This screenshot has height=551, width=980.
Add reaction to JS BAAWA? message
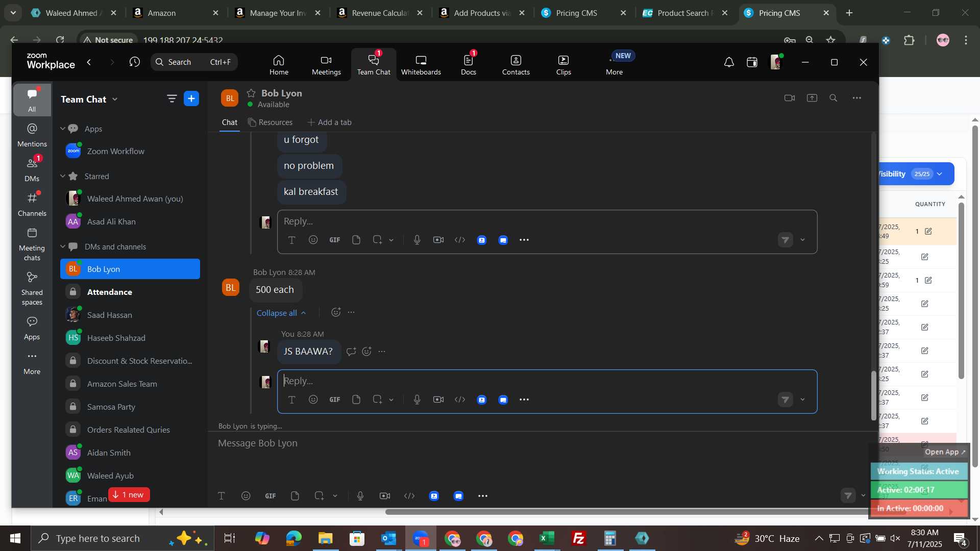(367, 352)
